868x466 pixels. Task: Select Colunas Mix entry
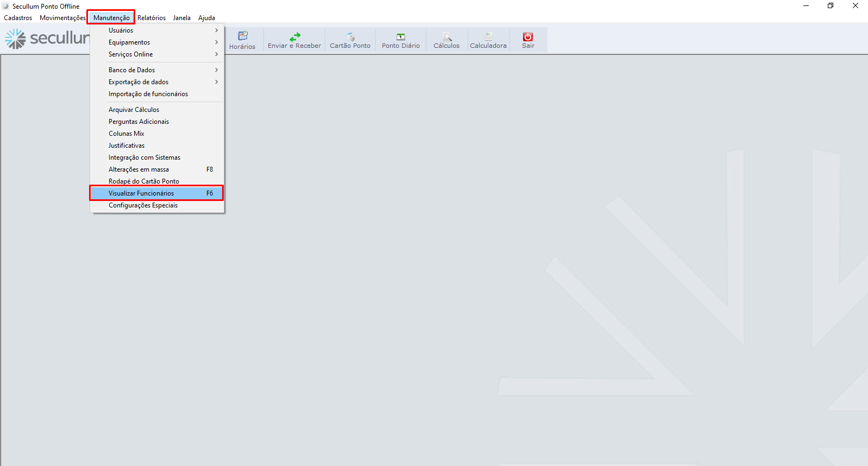[x=157, y=134]
